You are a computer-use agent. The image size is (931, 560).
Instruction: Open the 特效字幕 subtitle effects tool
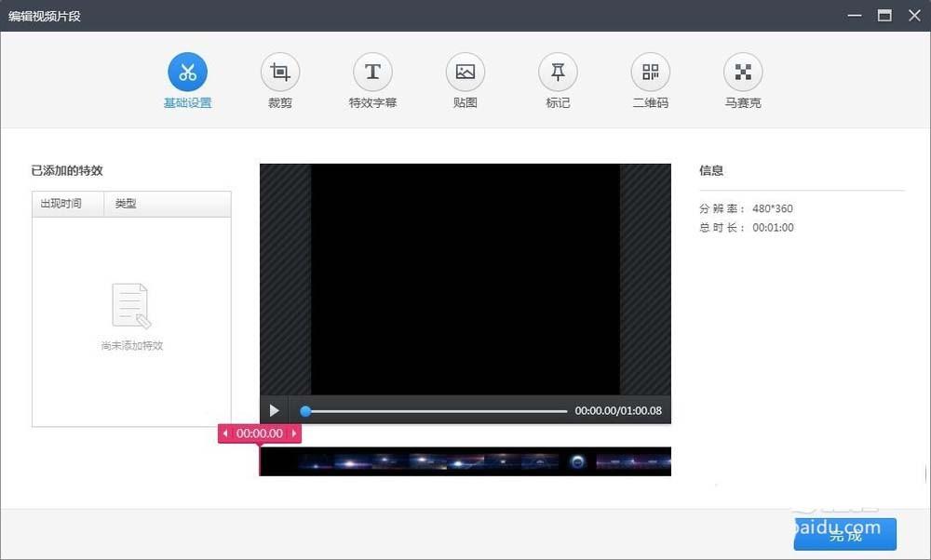click(x=372, y=70)
